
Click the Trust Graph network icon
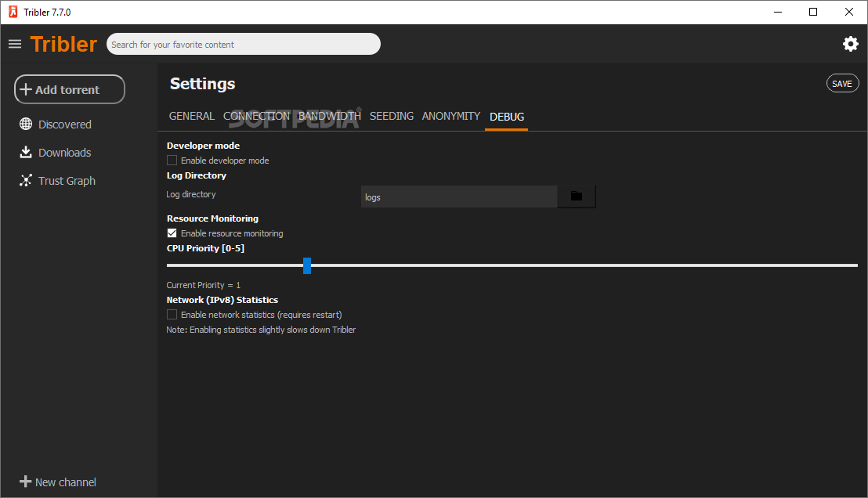[26, 180]
